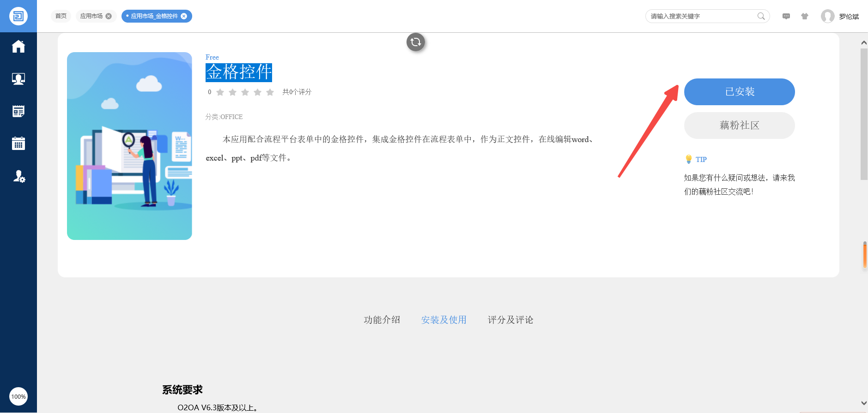The image size is (868, 413).
Task: Close the 应用市场_金格控件 tab
Action: coord(184,16)
